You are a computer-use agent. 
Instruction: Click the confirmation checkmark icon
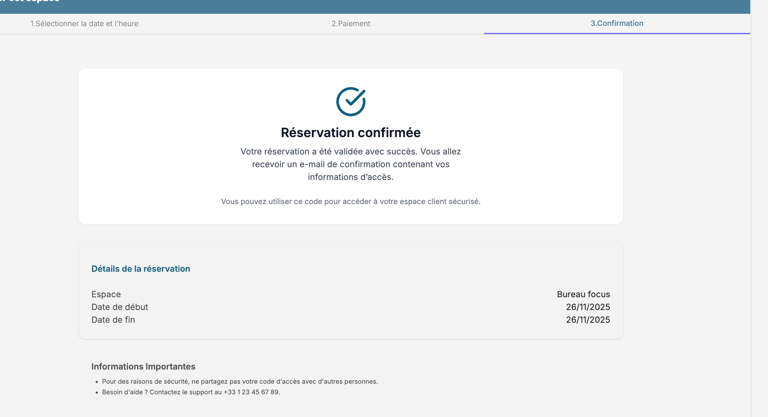coord(351,101)
